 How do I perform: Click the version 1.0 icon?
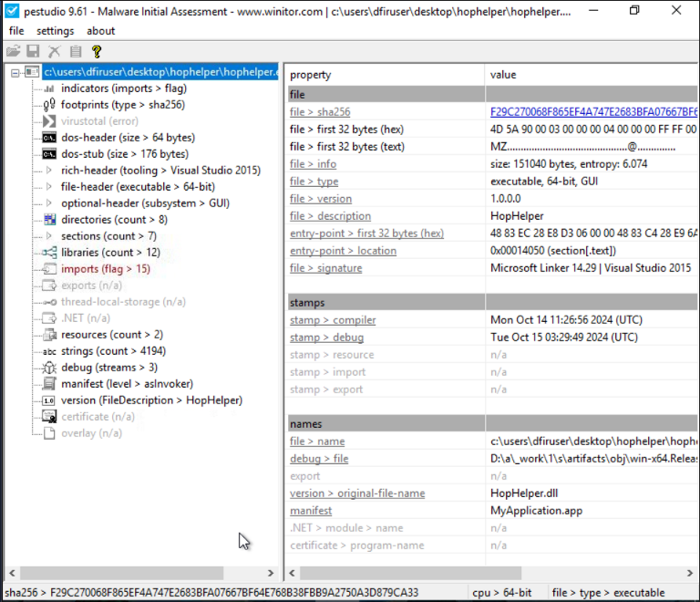point(48,400)
